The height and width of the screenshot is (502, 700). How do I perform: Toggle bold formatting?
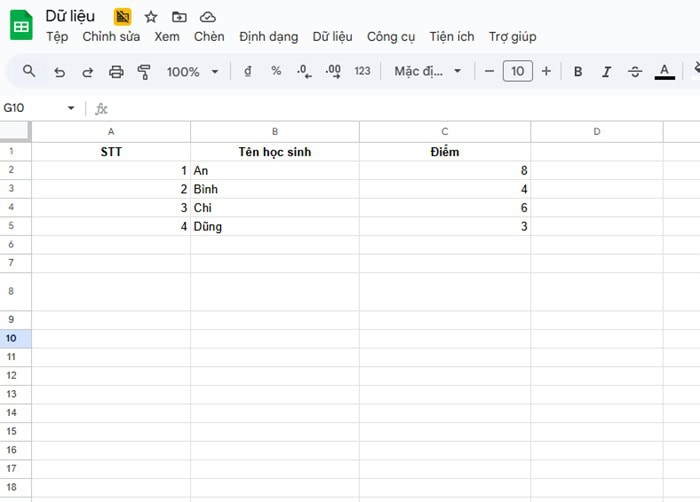click(x=578, y=72)
